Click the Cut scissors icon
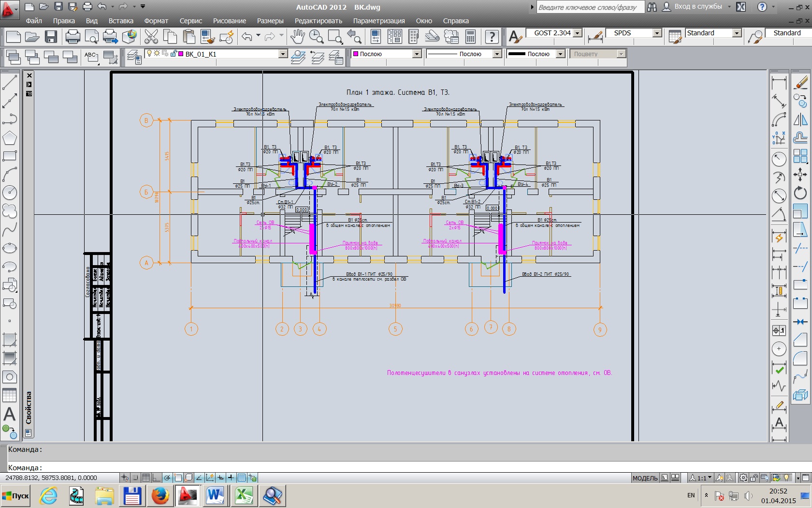 tap(151, 36)
